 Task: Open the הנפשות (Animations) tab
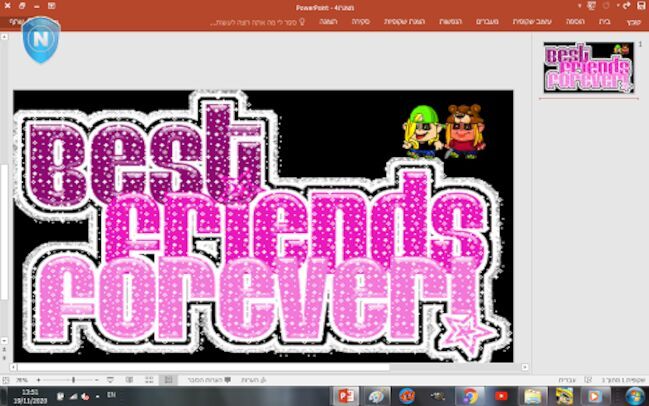(x=450, y=21)
